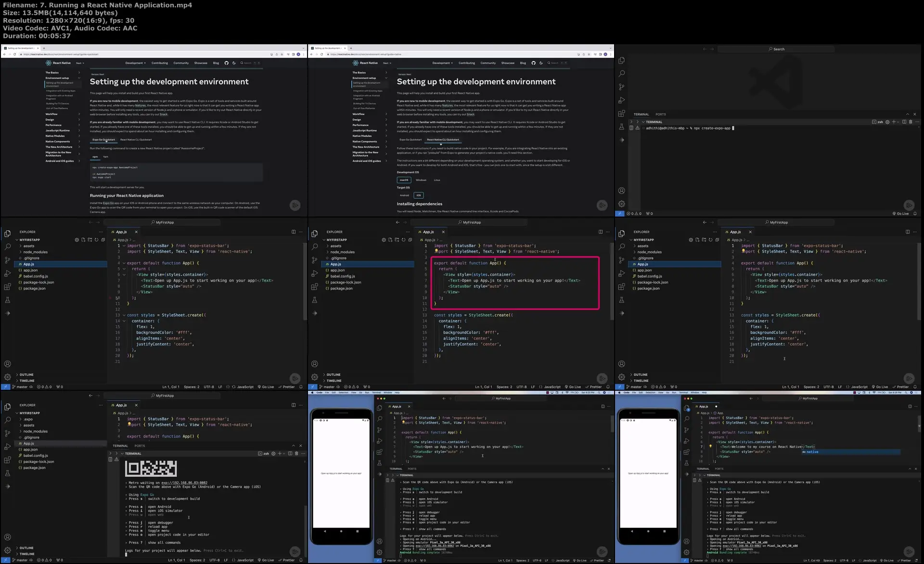
Task: Expand Native Modules section on Target OS docs page
Action: [370, 136]
